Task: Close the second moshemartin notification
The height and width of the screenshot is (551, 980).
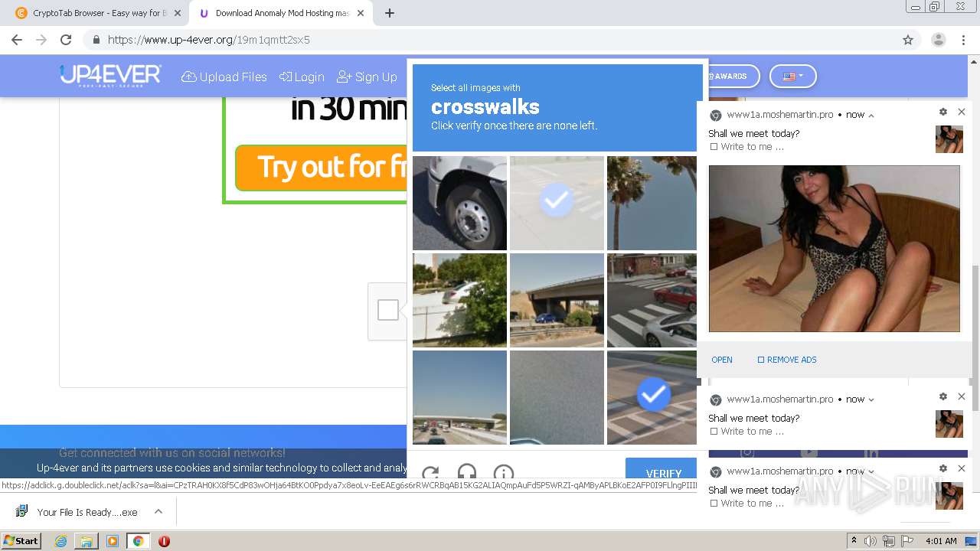Action: 962,396
